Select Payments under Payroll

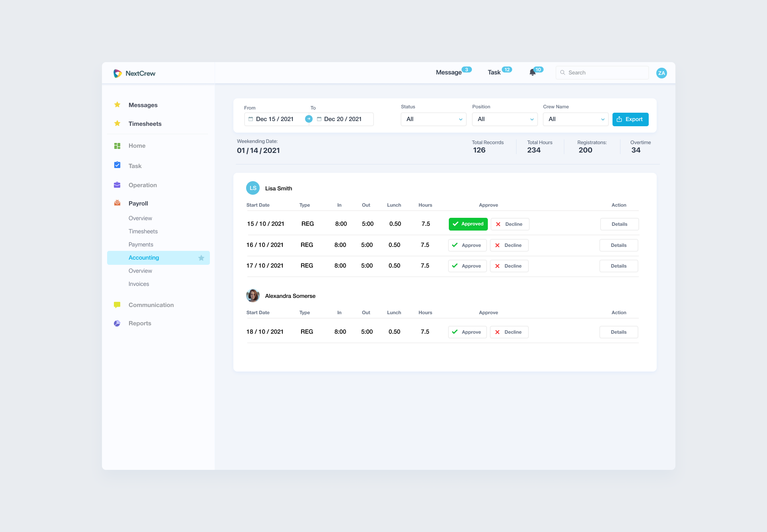[x=141, y=244]
